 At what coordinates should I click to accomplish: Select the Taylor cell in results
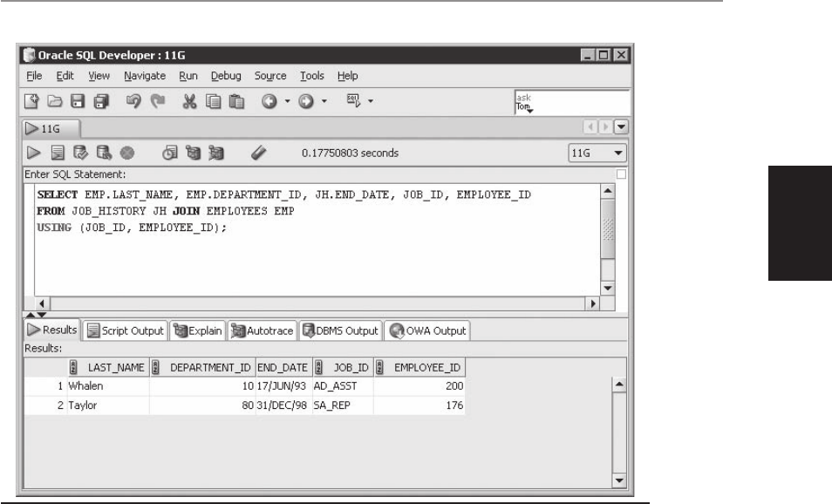108,405
